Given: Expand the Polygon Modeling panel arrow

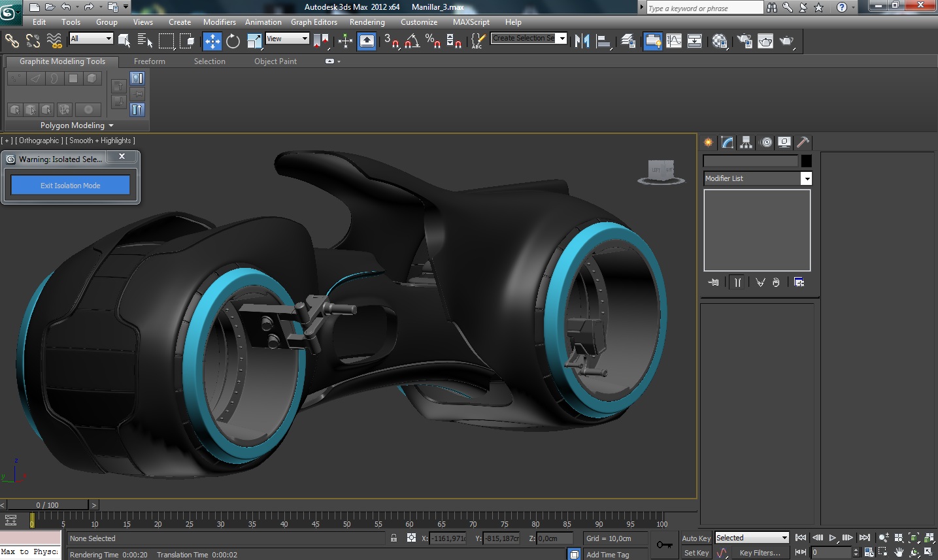Looking at the screenshot, I should (111, 125).
